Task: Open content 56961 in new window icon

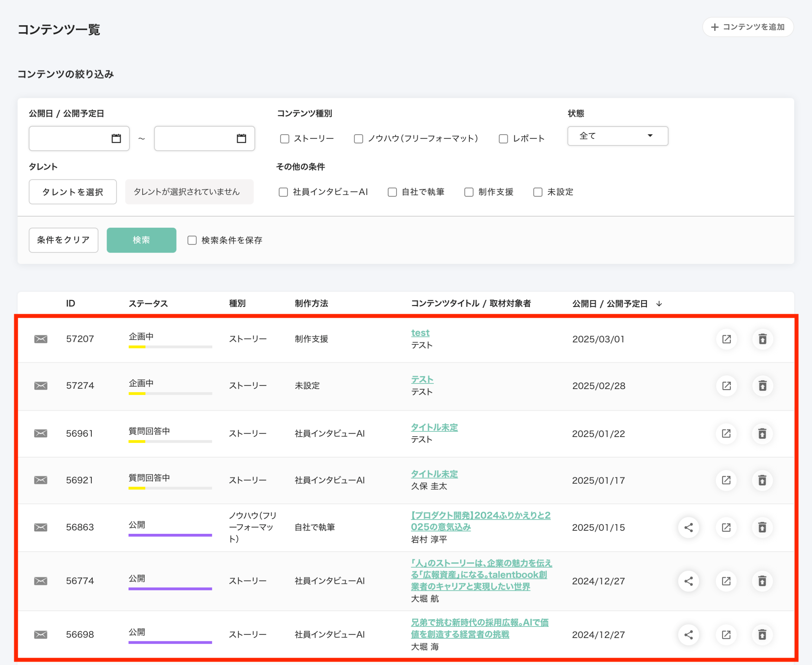Action: click(726, 434)
